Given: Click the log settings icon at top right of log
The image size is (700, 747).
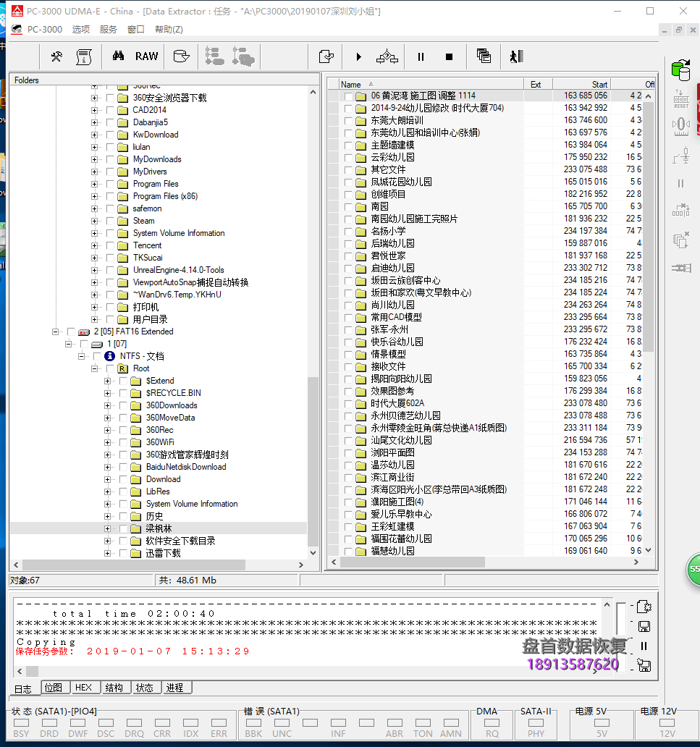Looking at the screenshot, I should (x=644, y=607).
